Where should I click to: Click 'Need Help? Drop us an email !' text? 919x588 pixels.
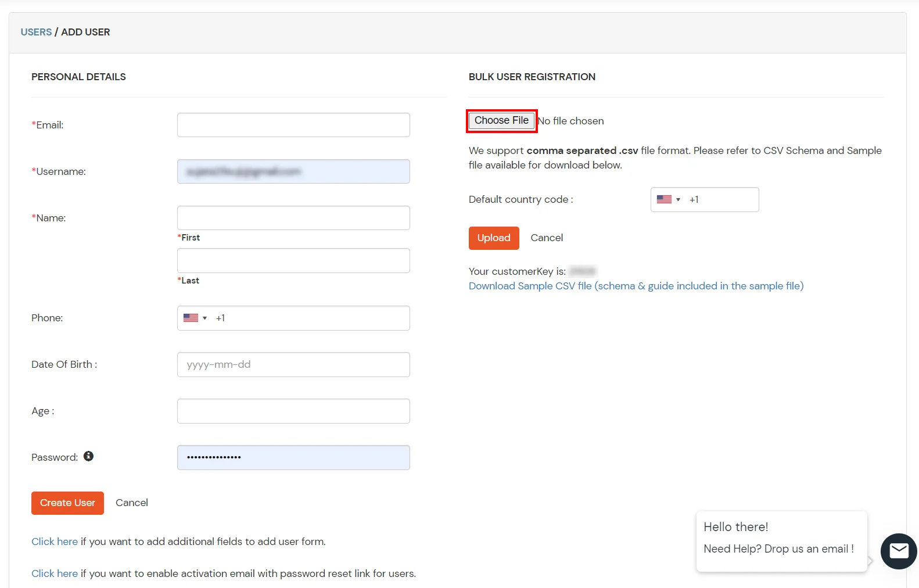tap(778, 549)
